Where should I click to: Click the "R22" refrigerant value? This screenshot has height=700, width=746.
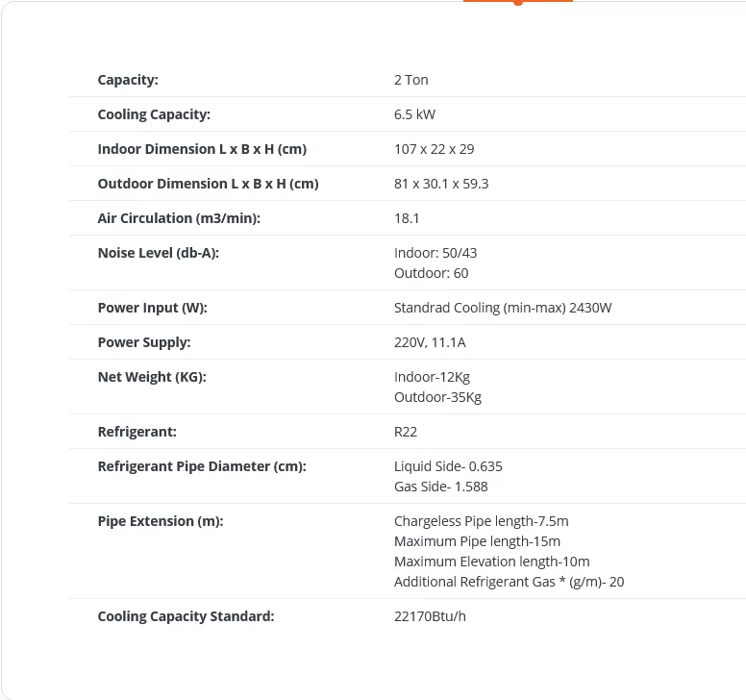tap(406, 432)
